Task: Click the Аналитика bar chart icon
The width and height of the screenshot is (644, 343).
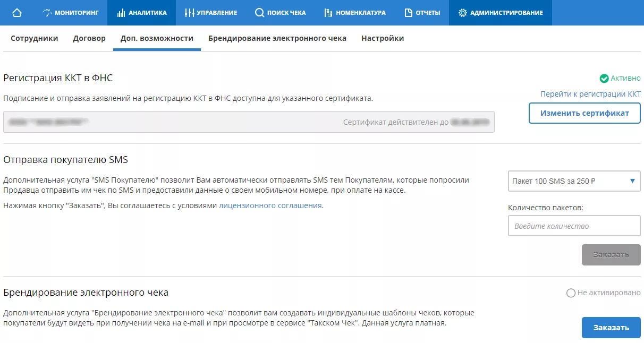Action: coord(121,13)
